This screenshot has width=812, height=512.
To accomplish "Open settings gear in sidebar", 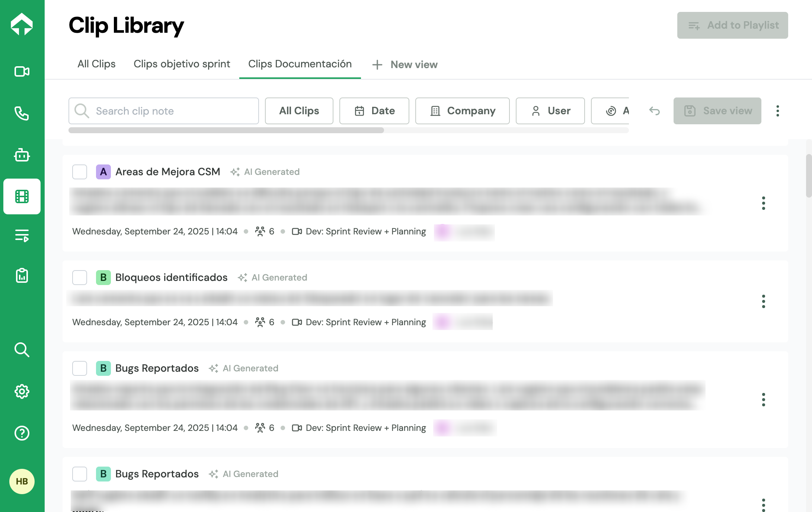I will (x=22, y=391).
